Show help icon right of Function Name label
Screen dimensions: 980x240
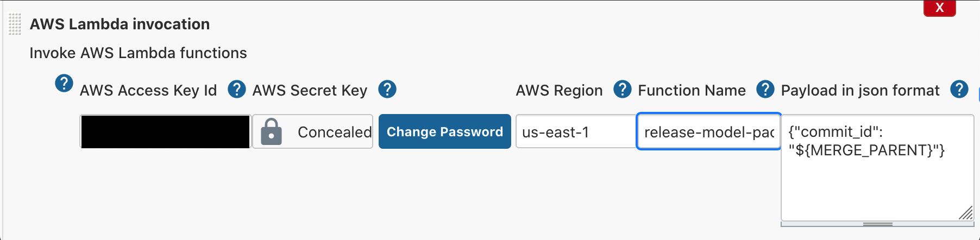click(765, 89)
